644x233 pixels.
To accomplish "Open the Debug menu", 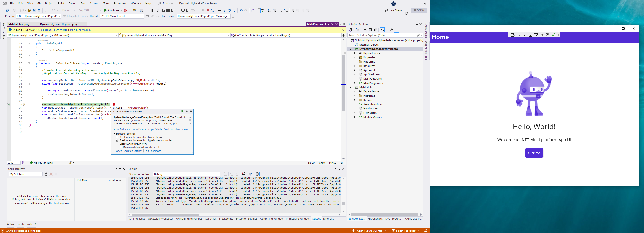I will pos(72,4).
